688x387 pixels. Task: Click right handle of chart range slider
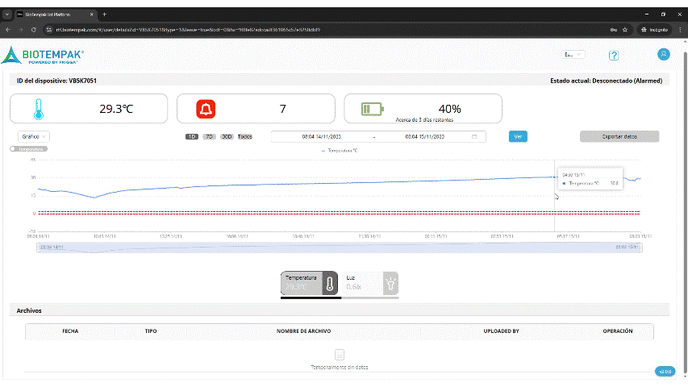642,247
